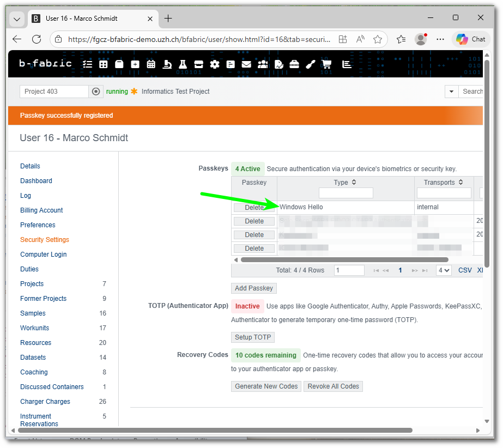Click the page vertical scrollbar thumb
Screen dimensions: 503x448
pos(487,164)
